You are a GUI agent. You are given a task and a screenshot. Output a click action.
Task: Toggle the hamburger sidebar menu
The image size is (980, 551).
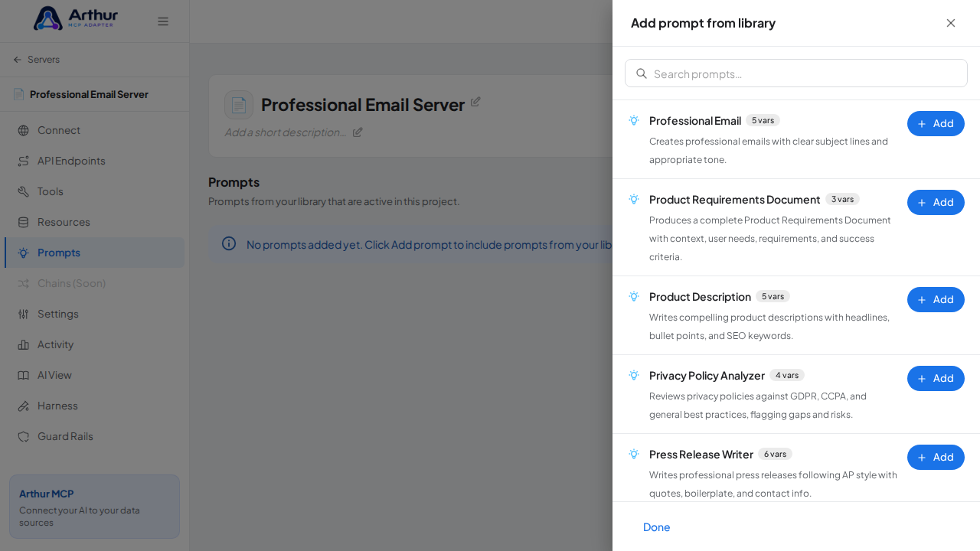click(x=163, y=21)
